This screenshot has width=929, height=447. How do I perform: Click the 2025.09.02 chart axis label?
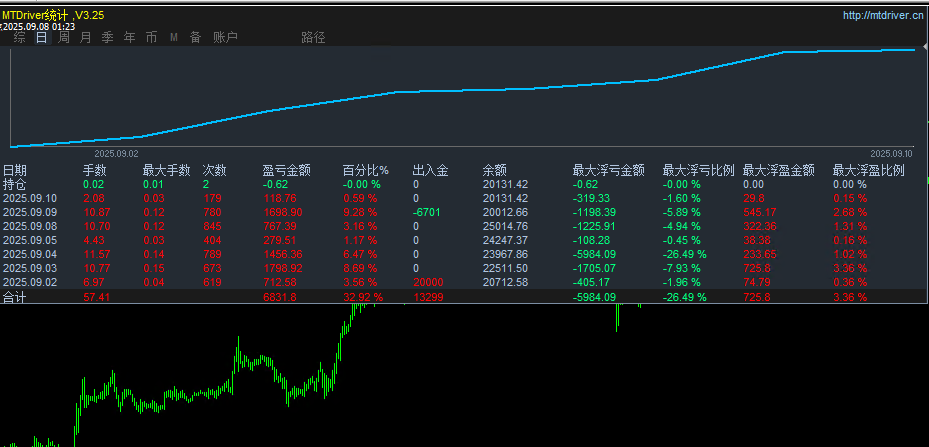point(116,154)
